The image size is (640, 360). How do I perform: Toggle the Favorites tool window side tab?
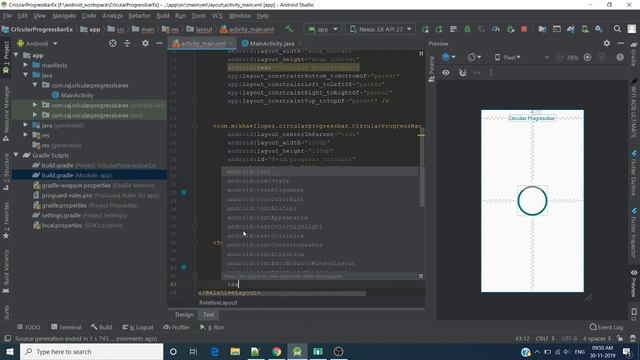coord(6,220)
